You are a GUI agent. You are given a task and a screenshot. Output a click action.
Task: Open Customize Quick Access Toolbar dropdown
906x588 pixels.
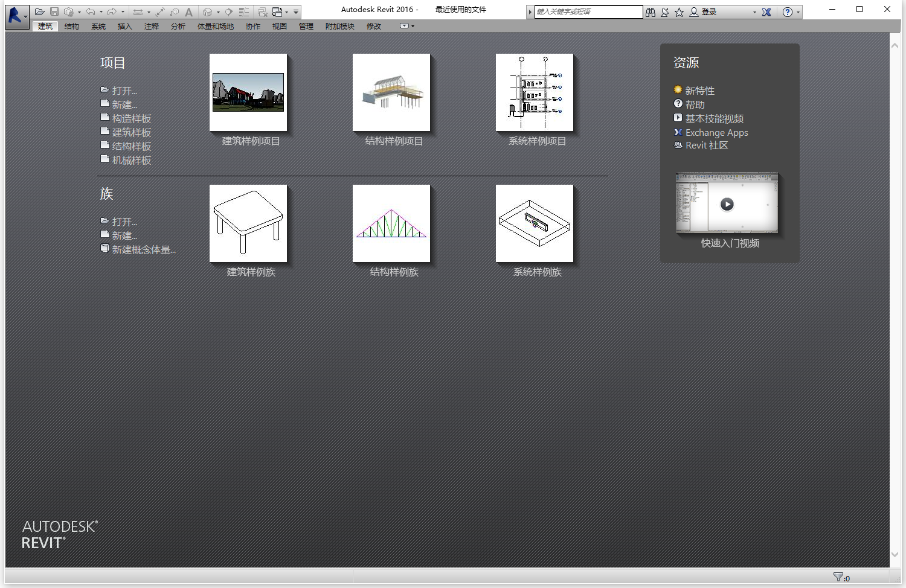[x=296, y=12]
